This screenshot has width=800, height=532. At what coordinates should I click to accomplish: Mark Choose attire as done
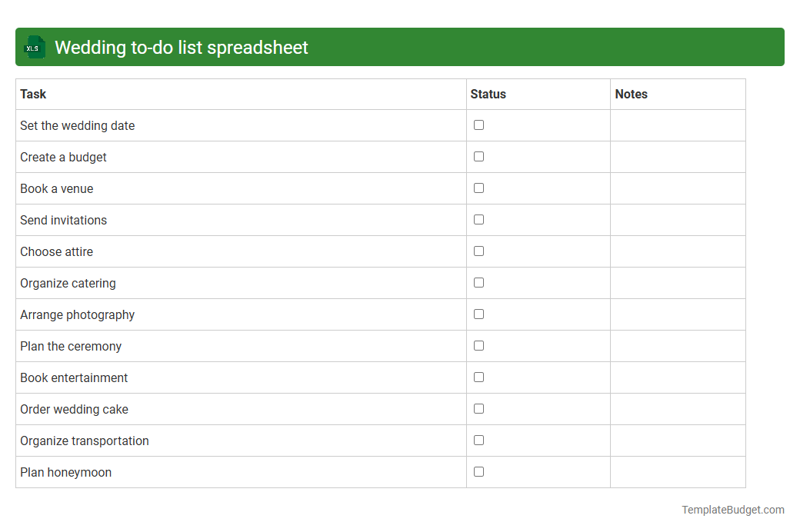[478, 251]
